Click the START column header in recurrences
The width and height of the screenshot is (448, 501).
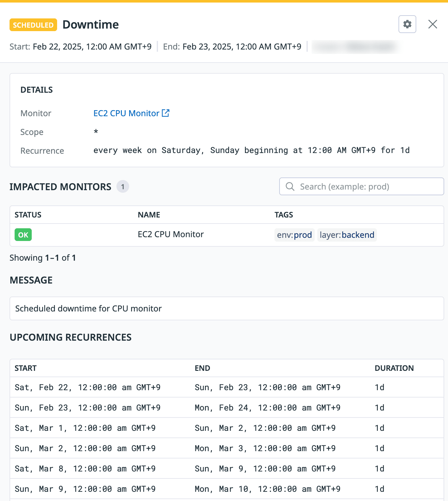pyautogui.click(x=26, y=368)
